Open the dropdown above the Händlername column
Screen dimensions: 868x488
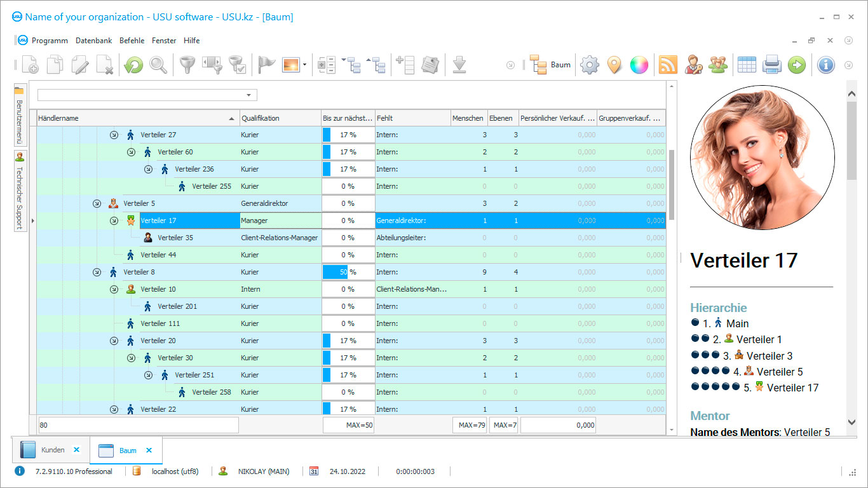[x=248, y=95]
